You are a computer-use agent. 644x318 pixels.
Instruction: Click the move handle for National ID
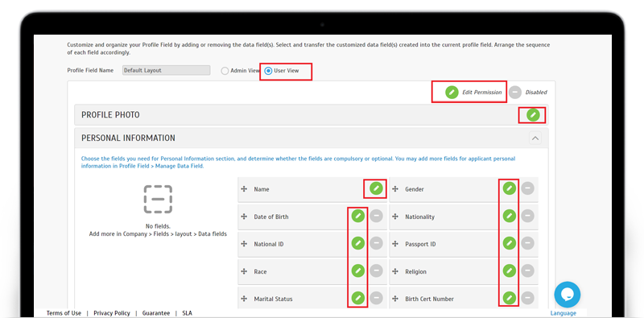click(244, 244)
